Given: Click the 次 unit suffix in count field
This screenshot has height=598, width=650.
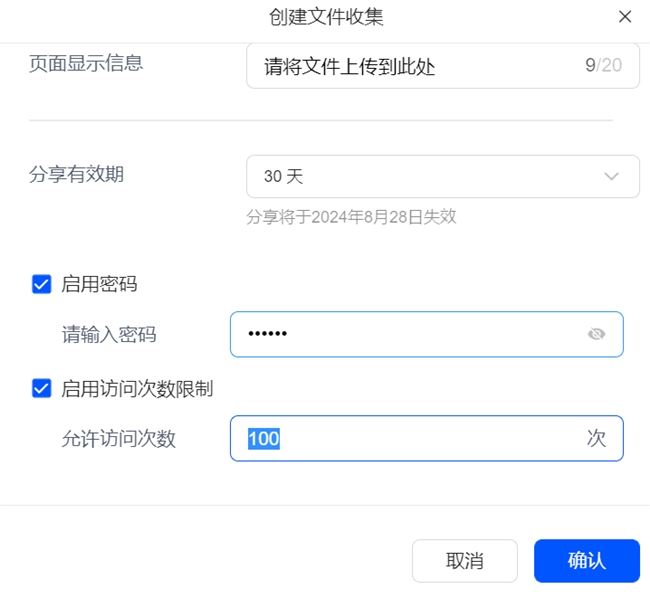Looking at the screenshot, I should 596,438.
